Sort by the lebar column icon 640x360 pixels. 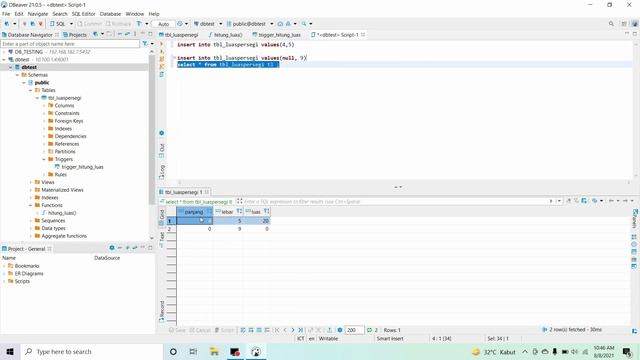[x=240, y=211]
